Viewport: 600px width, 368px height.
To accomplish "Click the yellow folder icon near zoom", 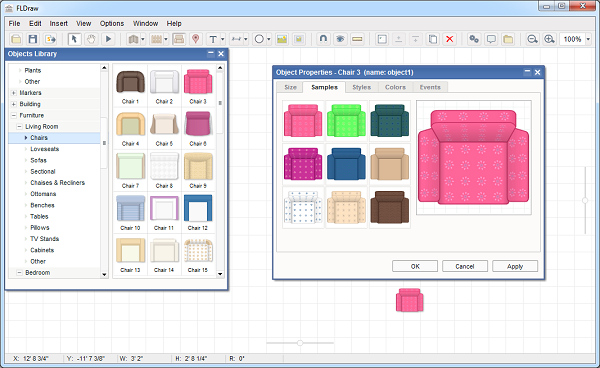I will pyautogui.click(x=508, y=39).
